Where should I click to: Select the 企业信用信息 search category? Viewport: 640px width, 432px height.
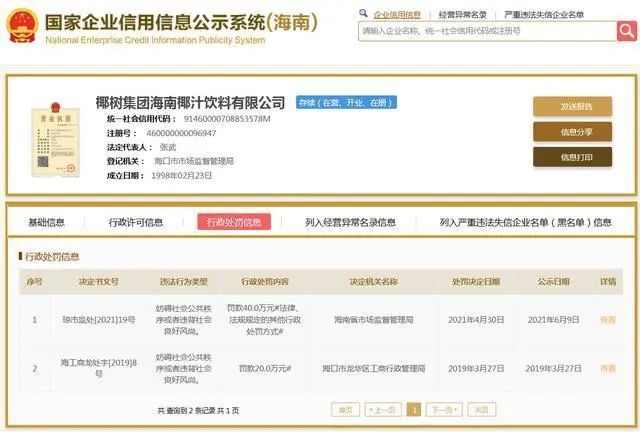point(396,15)
